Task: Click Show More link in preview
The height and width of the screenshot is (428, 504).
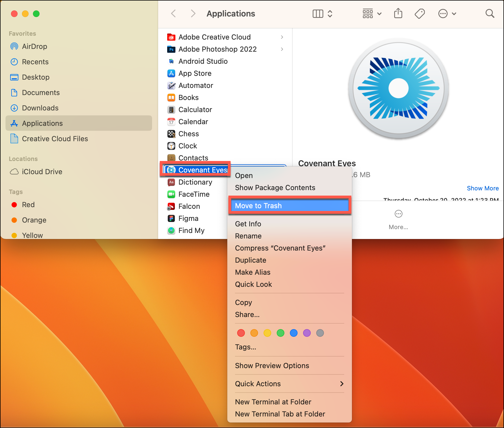Action: pos(483,188)
